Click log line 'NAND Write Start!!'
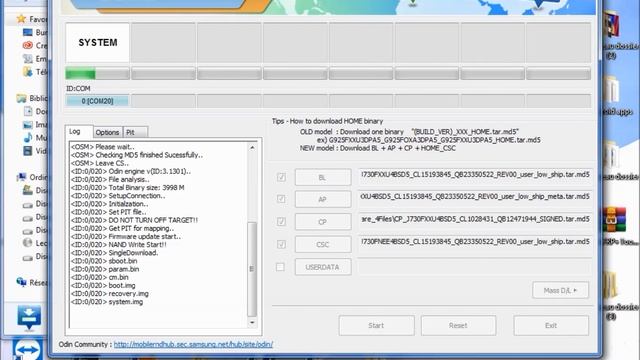Viewport: 640px width, 360px height. coord(118,244)
